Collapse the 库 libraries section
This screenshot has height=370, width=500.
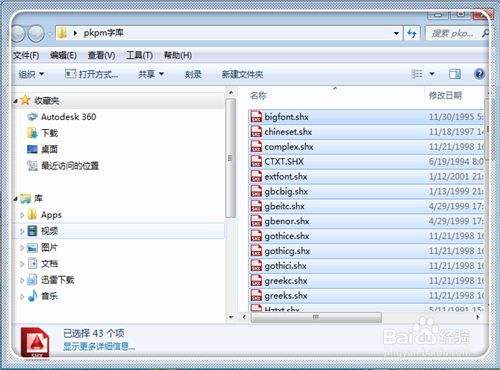tap(15, 199)
